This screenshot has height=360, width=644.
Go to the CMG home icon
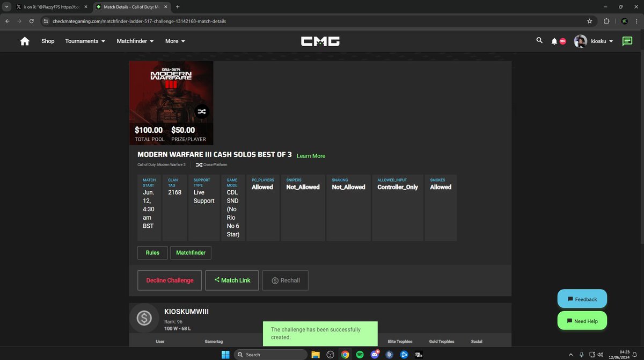click(x=25, y=41)
